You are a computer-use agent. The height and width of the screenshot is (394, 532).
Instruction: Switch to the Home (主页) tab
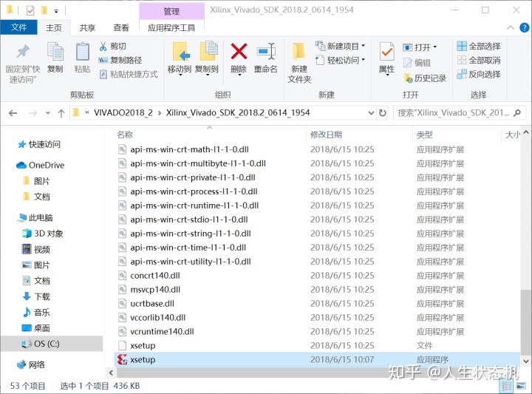(x=54, y=28)
